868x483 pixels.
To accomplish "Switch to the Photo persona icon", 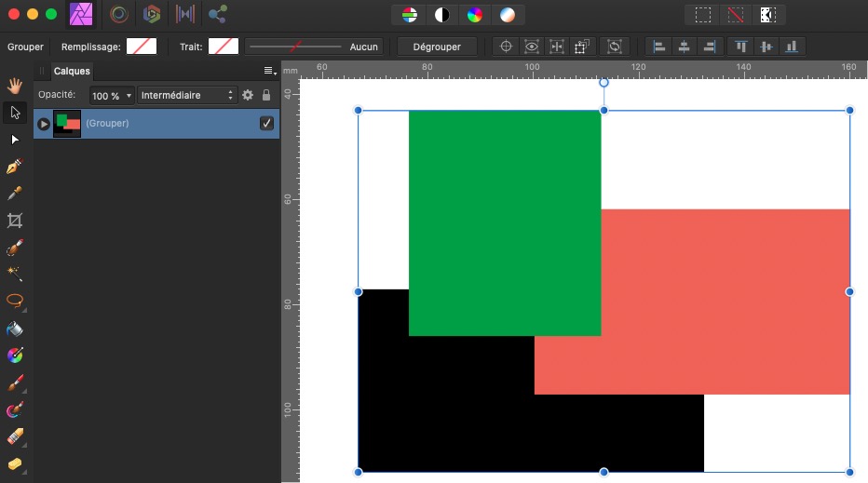I will point(81,14).
